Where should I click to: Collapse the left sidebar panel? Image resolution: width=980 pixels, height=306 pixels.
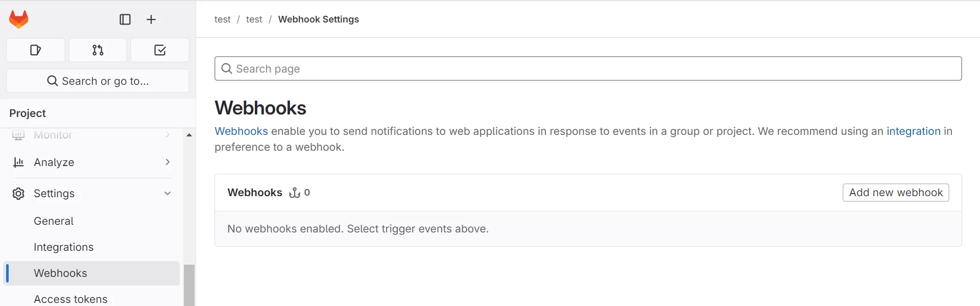tap(125, 19)
